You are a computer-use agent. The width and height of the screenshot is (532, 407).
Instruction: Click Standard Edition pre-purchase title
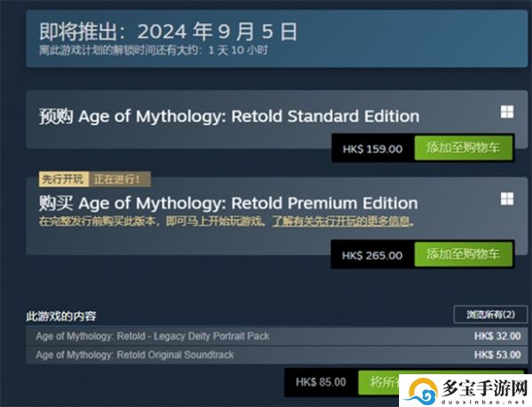[x=229, y=116]
